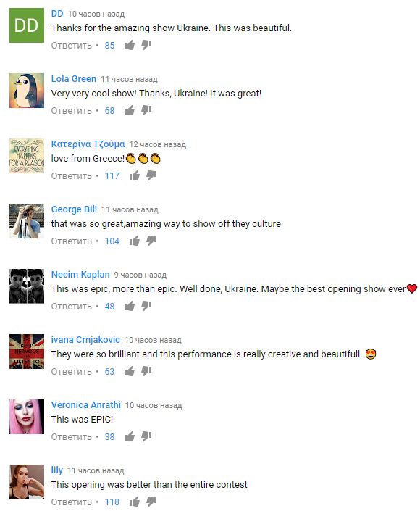Click Ответить under George Bil!'s comment
Image resolution: width=420 pixels, height=511 pixels.
(71, 241)
